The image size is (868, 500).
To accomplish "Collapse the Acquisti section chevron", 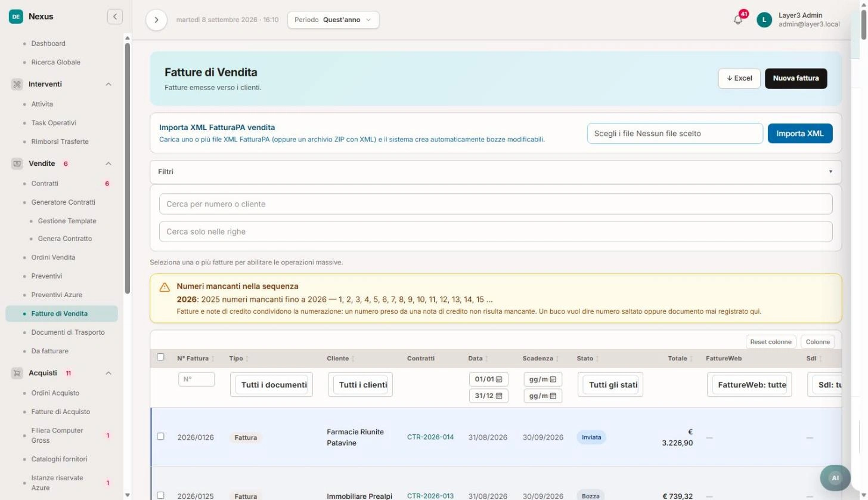I will click(108, 373).
